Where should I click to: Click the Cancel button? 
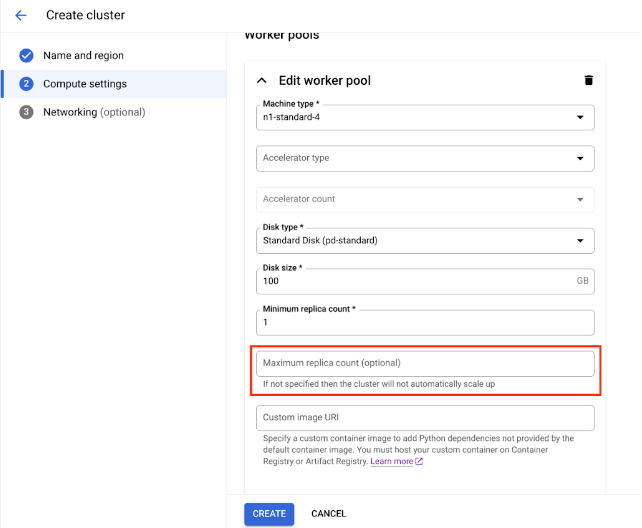(328, 513)
